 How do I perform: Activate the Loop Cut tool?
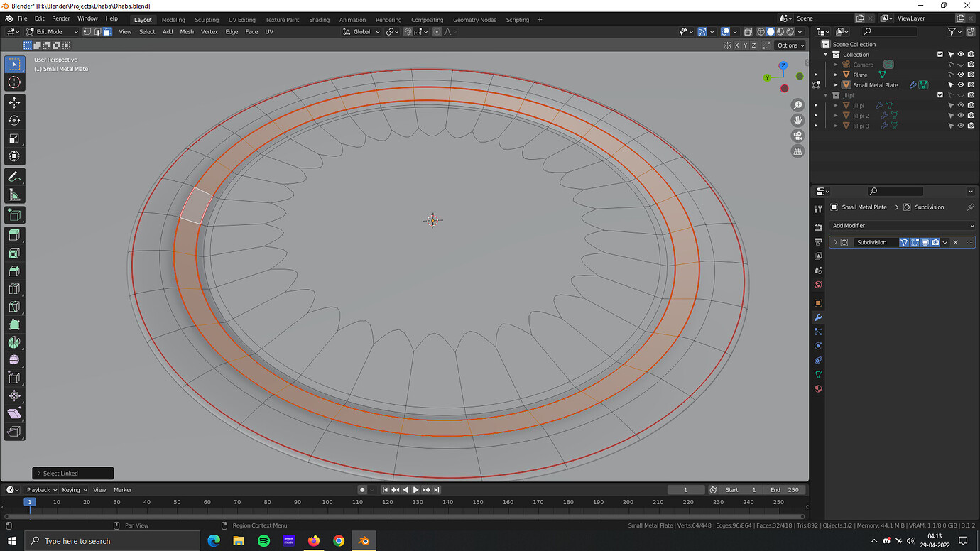tap(14, 289)
